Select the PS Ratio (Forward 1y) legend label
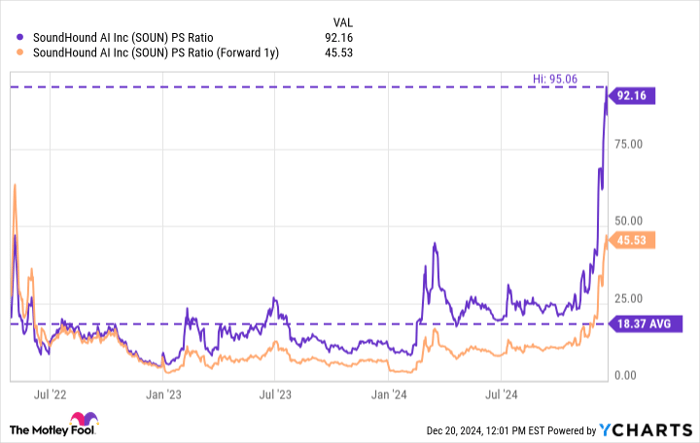 pyautogui.click(x=156, y=53)
